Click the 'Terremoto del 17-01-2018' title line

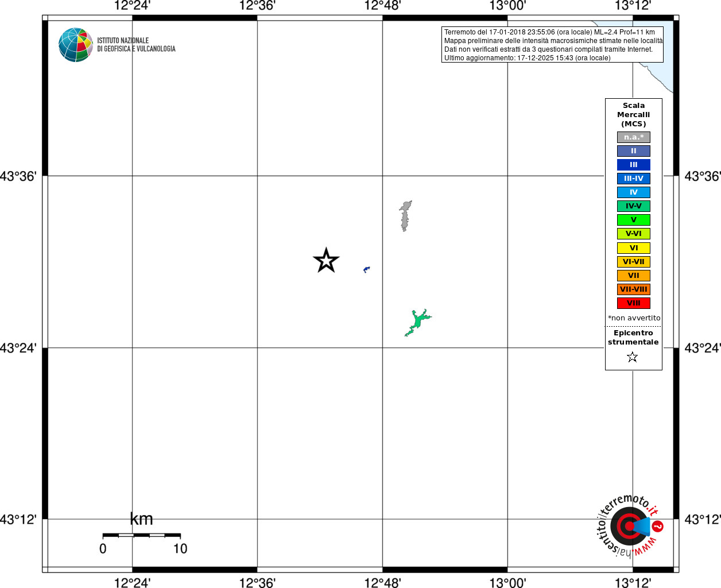549,32
